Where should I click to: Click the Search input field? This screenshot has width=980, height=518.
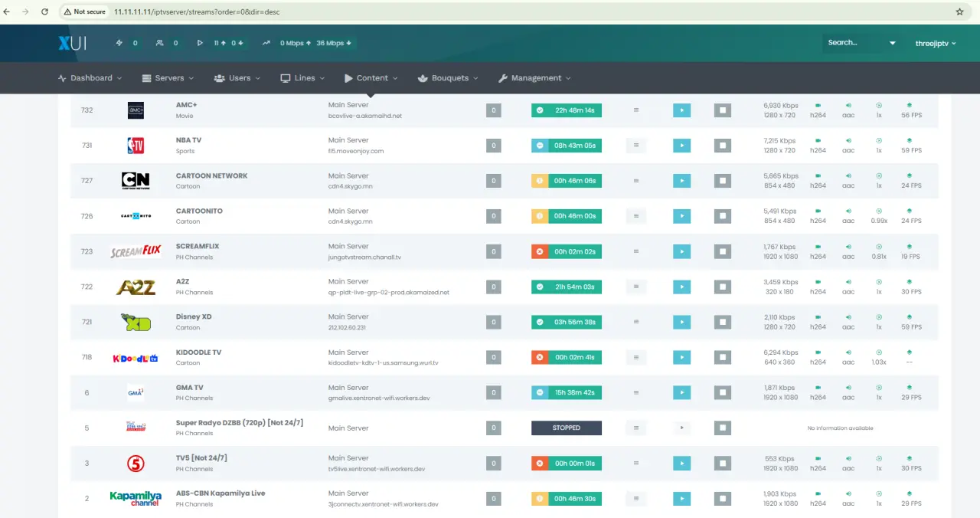click(853, 43)
